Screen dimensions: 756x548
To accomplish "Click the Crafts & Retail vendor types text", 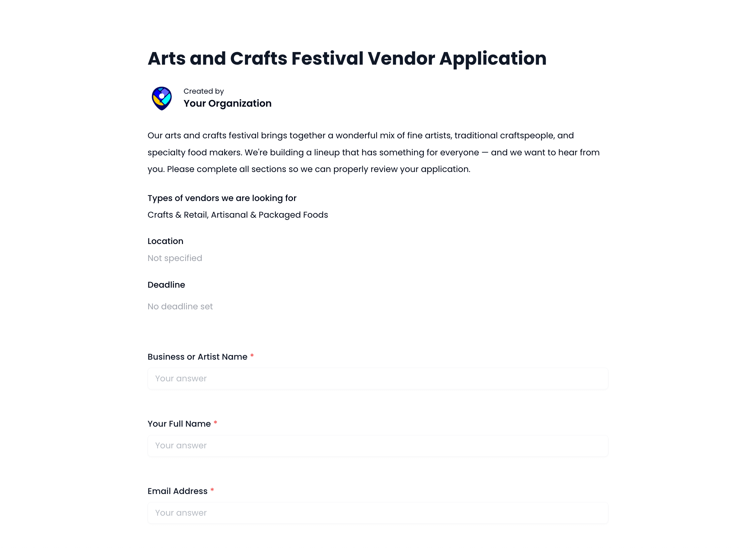I will tap(238, 215).
